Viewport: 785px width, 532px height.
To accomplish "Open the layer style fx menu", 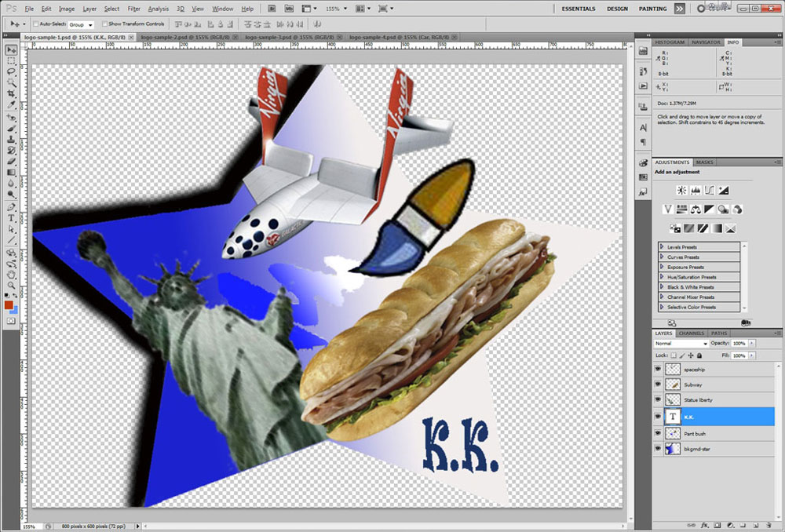I will 705,524.
